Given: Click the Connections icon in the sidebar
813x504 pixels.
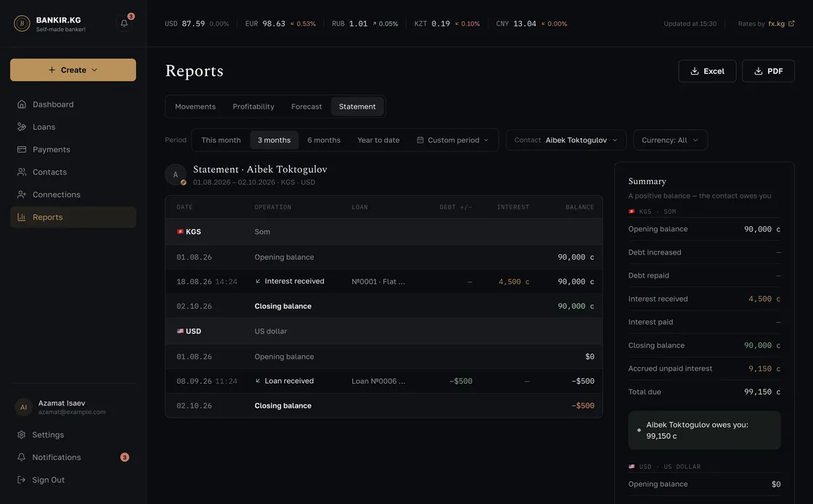Looking at the screenshot, I should pos(22,195).
